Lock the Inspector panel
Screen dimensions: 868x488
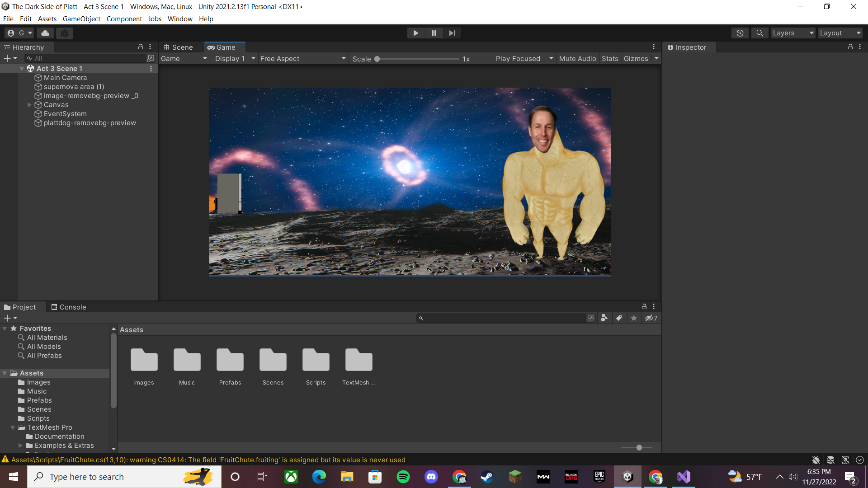click(x=850, y=47)
